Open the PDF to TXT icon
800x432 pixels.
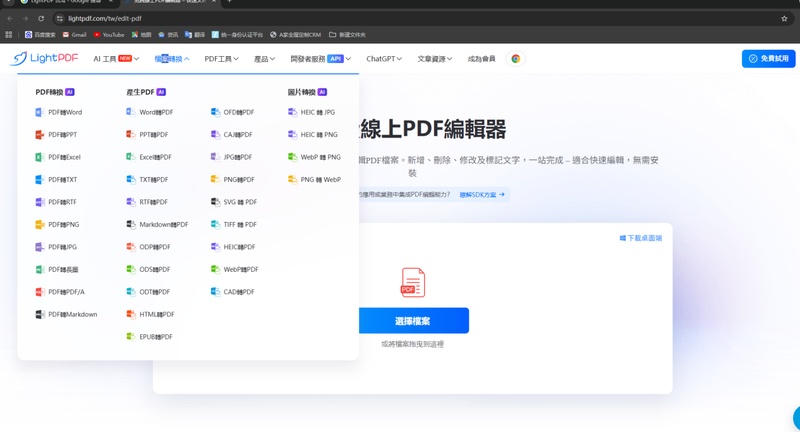click(x=39, y=180)
